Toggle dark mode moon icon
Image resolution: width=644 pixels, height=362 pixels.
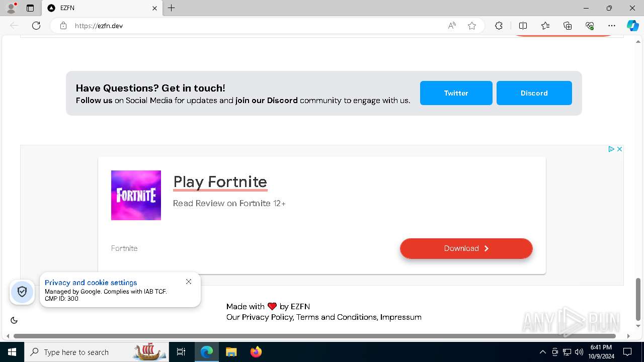(x=14, y=320)
